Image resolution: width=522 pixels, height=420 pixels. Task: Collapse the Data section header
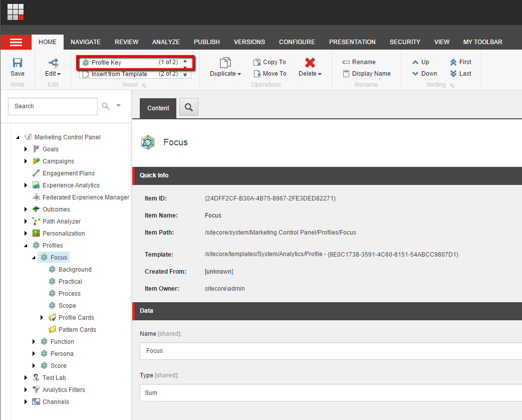(x=327, y=311)
